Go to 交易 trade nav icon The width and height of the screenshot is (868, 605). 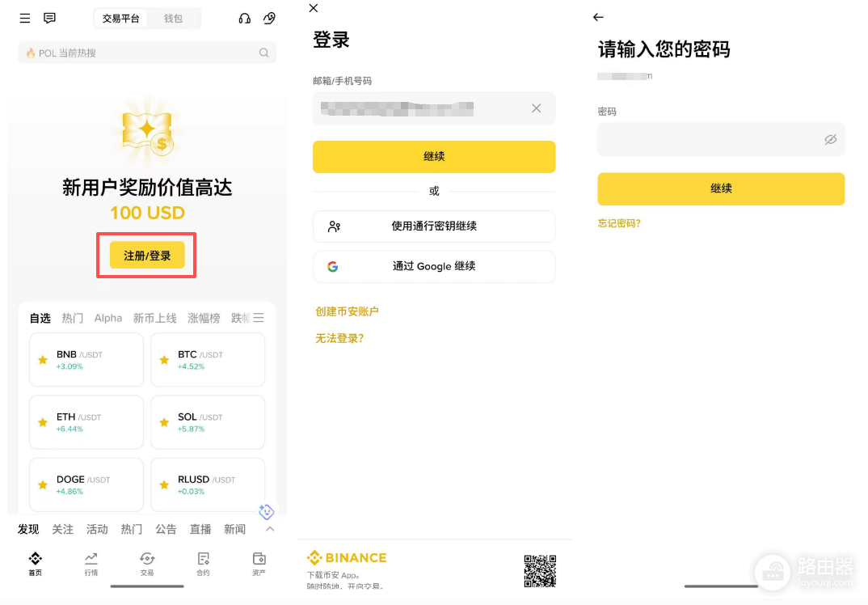(x=147, y=564)
